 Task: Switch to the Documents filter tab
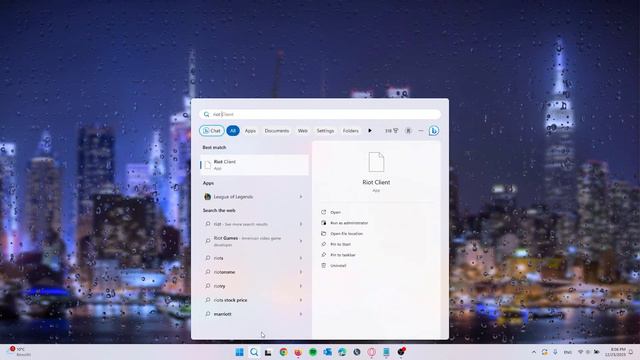click(x=277, y=131)
